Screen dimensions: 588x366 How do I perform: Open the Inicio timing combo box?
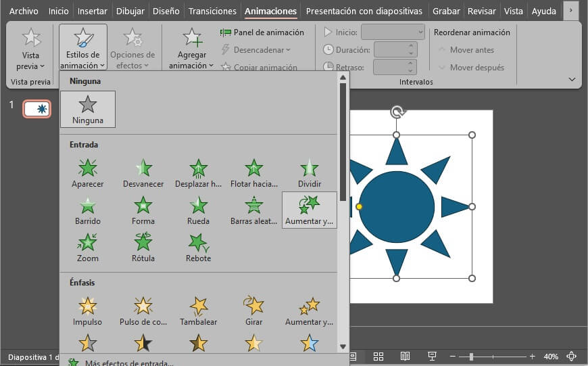(x=393, y=32)
